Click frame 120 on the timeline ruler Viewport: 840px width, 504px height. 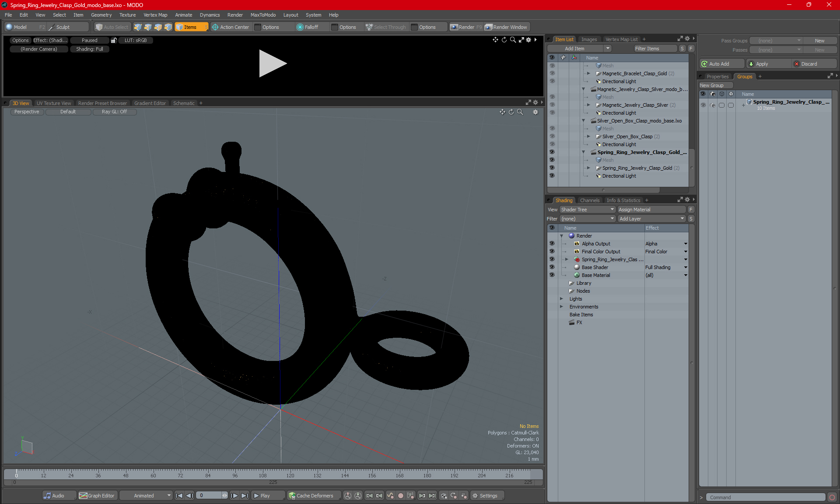coord(290,472)
